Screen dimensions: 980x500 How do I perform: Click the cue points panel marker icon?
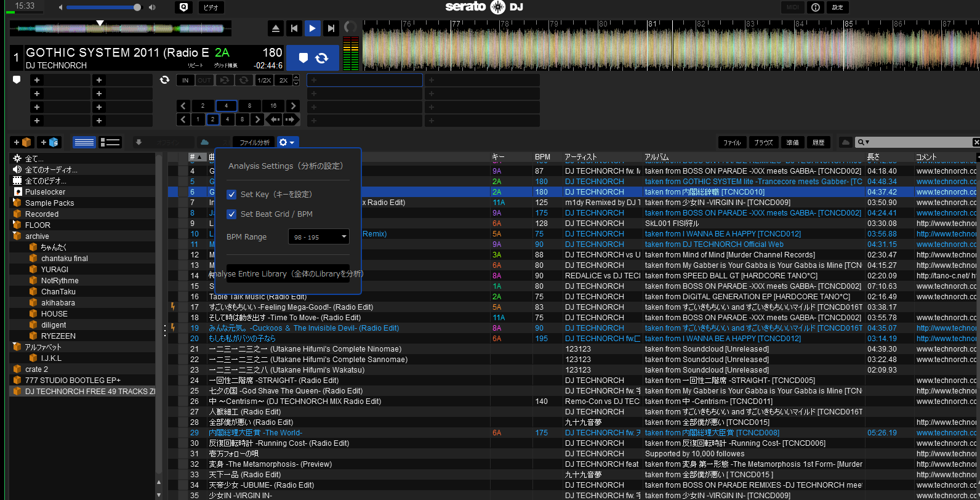pyautogui.click(x=17, y=80)
